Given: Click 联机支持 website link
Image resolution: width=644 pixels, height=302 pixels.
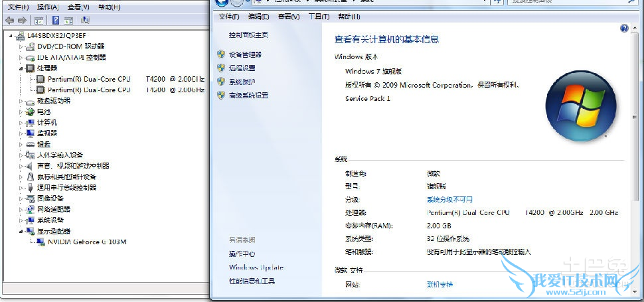Looking at the screenshot, I should 440,284.
